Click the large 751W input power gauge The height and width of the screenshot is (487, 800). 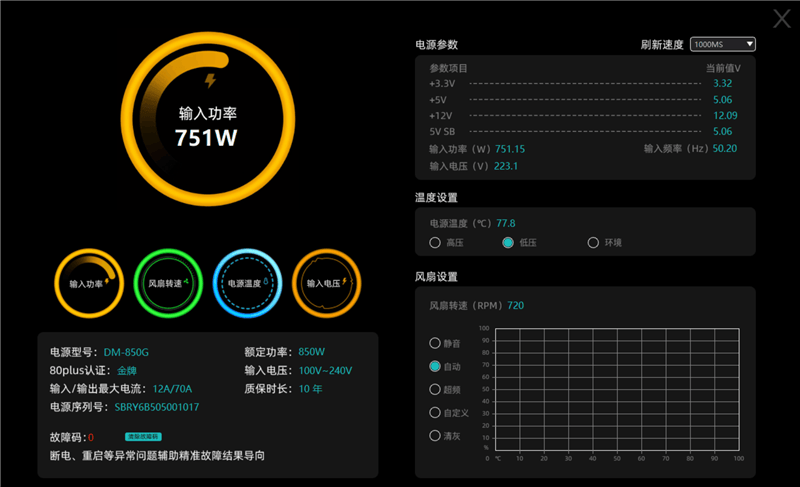pos(208,119)
